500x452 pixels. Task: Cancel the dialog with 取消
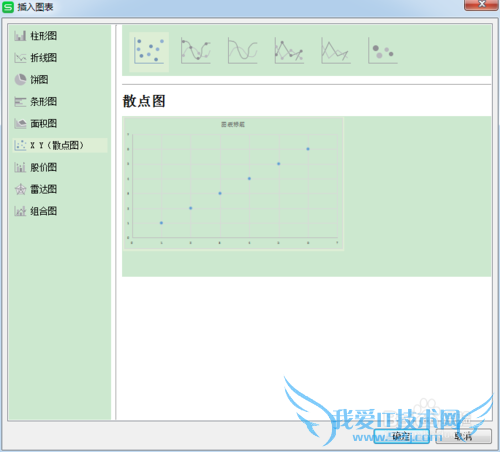[463, 436]
